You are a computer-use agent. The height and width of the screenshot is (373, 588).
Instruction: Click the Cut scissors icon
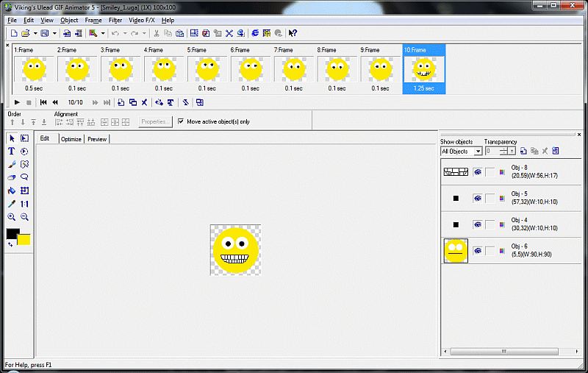(157, 33)
